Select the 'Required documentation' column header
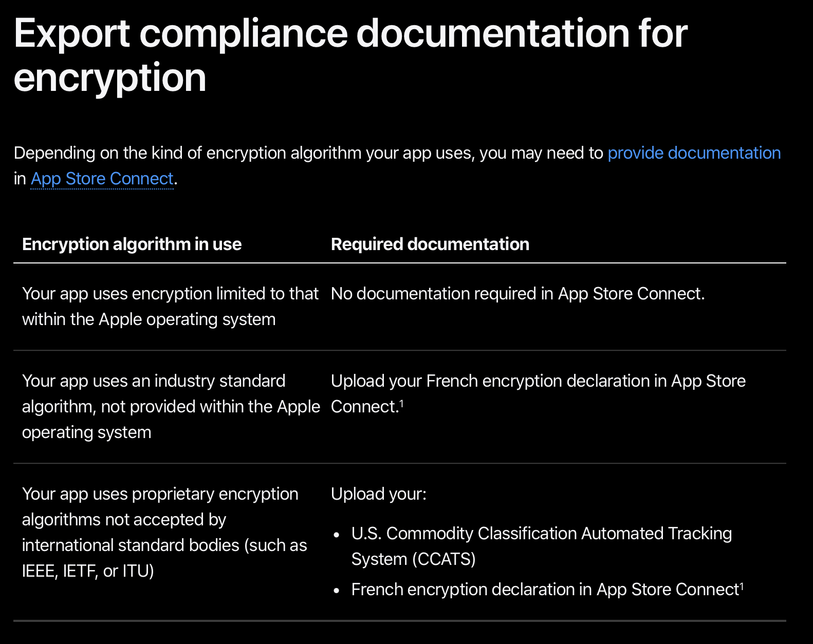Viewport: 813px width, 644px height. (430, 244)
